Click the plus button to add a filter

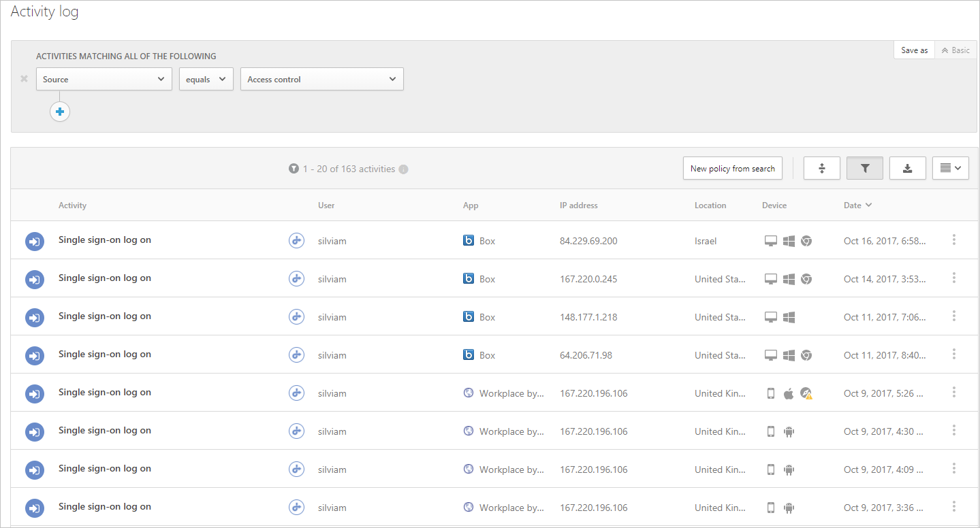[x=60, y=111]
